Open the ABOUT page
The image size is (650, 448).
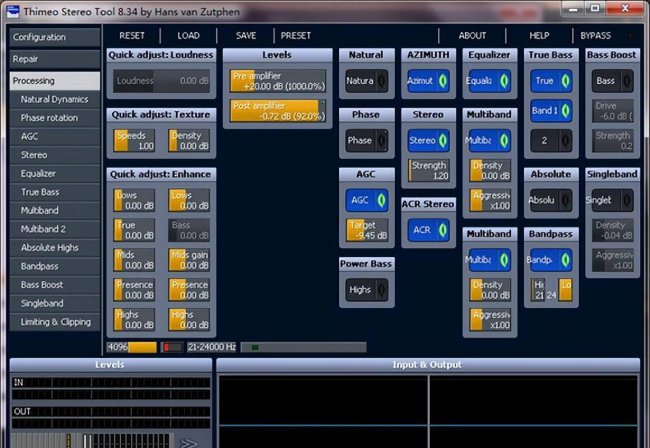(x=472, y=36)
